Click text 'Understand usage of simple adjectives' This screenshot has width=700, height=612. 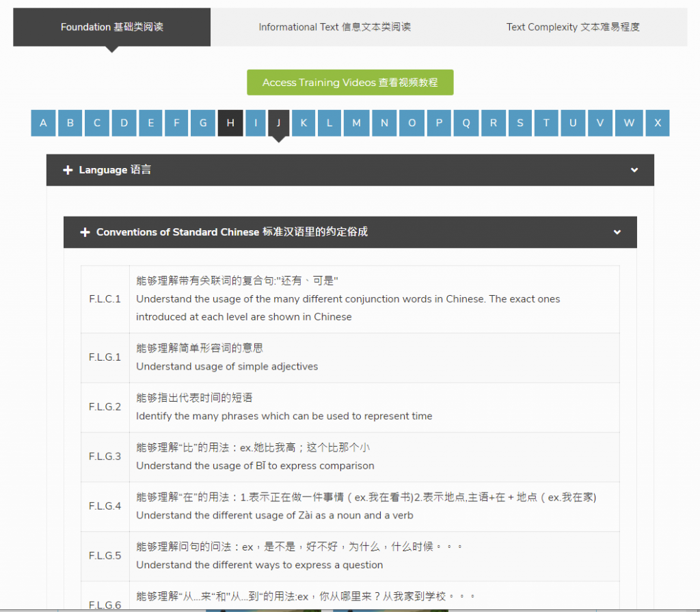227,366
